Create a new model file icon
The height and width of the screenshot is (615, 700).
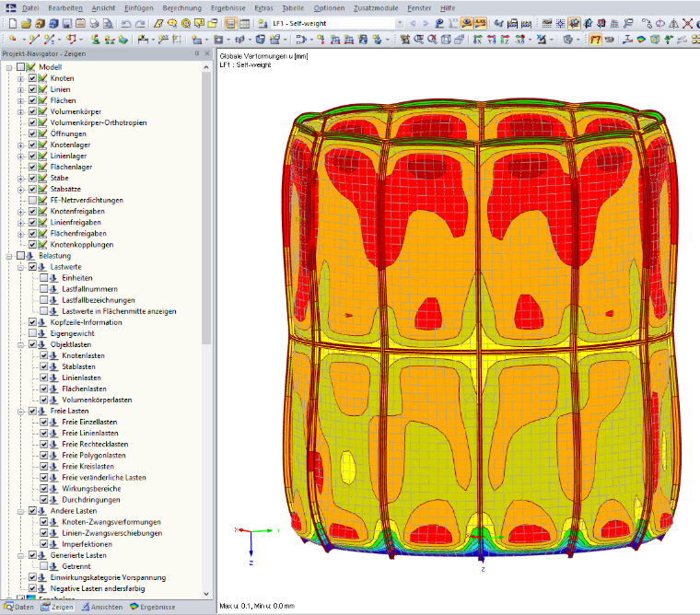13,24
